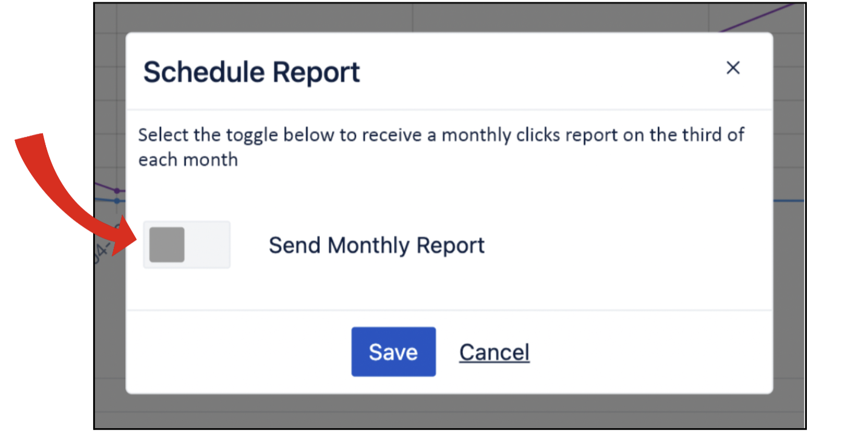Click the gray knob of the toggle switch
The height and width of the screenshot is (442, 868).
point(167,245)
